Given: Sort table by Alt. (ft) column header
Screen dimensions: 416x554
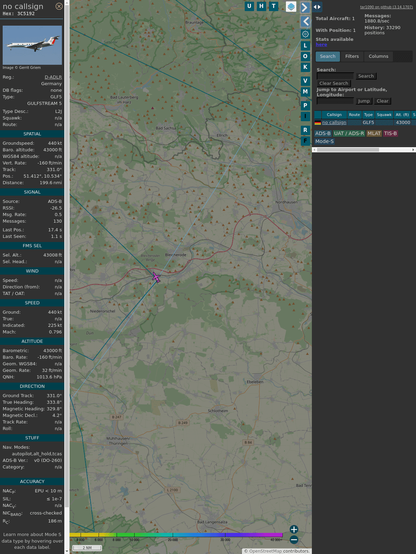Looking at the screenshot, I should (x=402, y=114).
